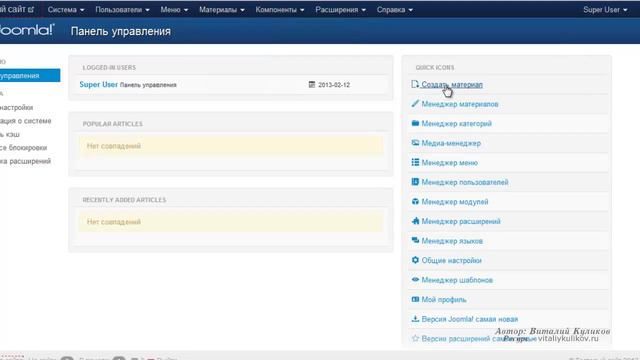The height and width of the screenshot is (360, 640).
Task: Click the cube icon for Менеджер модулей
Action: click(x=415, y=202)
